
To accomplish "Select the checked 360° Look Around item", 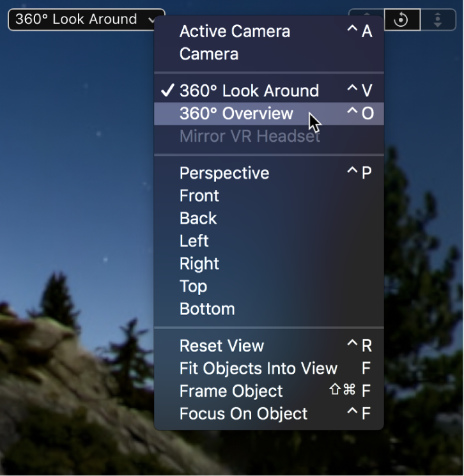I will click(249, 91).
